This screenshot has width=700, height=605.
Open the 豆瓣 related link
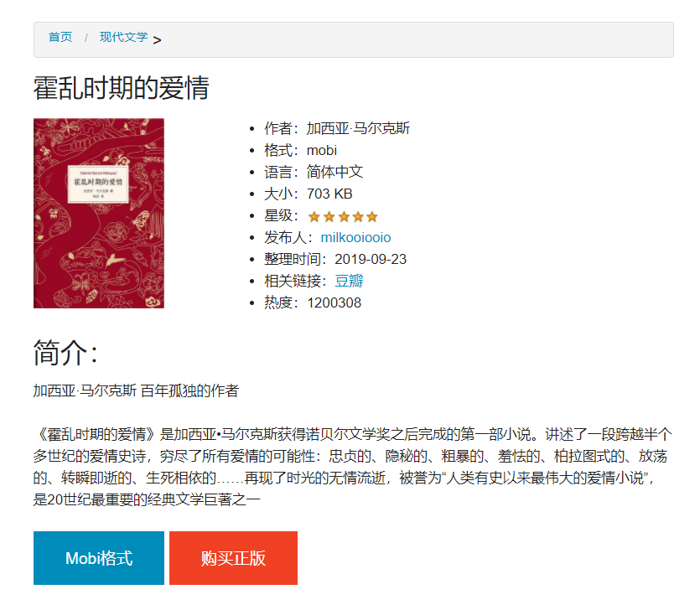(349, 281)
